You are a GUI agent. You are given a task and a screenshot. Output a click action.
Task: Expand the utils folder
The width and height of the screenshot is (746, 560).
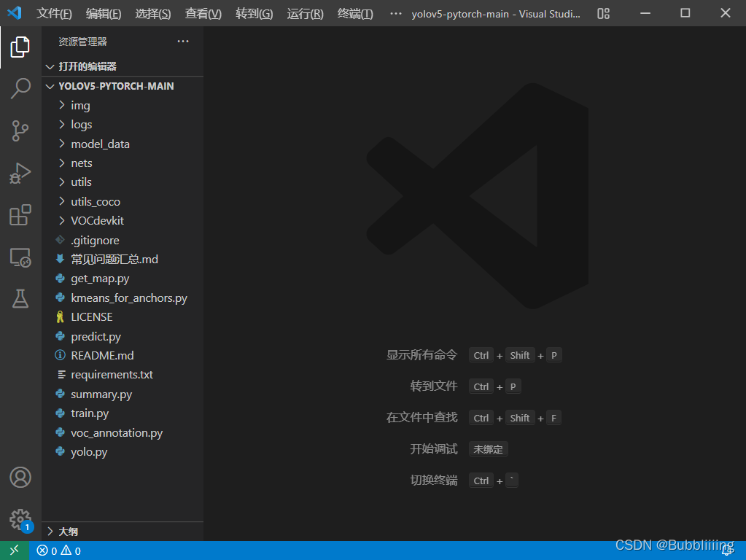(123, 182)
